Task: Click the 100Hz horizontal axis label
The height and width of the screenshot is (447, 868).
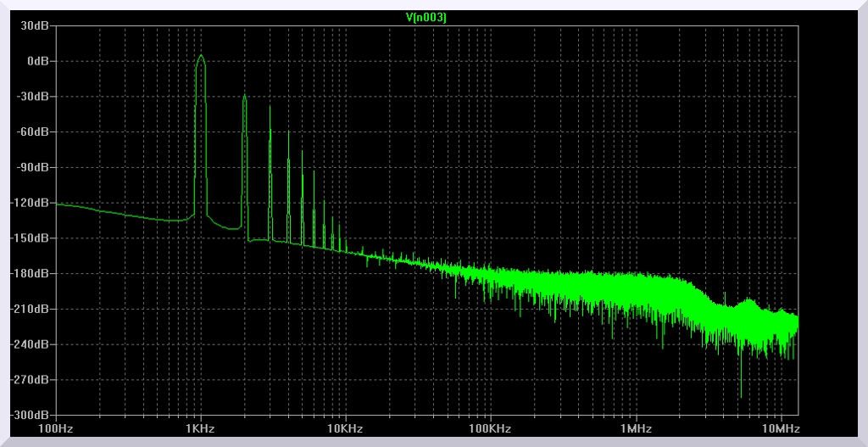Action: pyautogui.click(x=56, y=429)
